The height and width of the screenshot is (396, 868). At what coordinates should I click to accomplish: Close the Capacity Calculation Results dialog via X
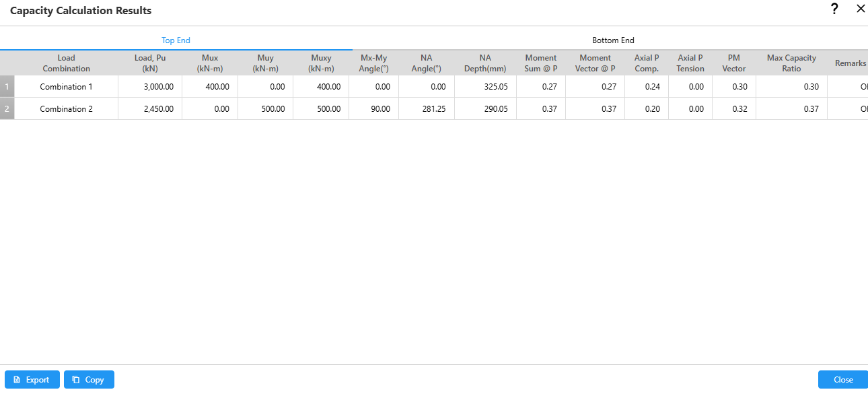(x=860, y=9)
